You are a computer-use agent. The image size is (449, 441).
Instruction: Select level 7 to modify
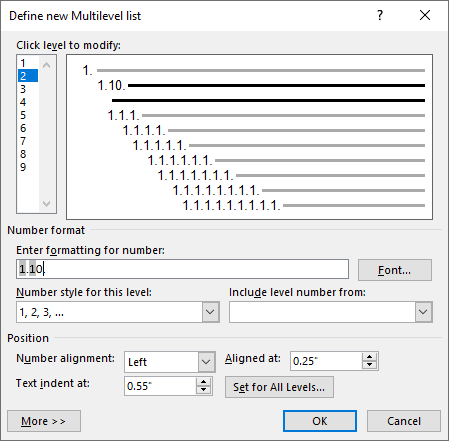(28, 141)
